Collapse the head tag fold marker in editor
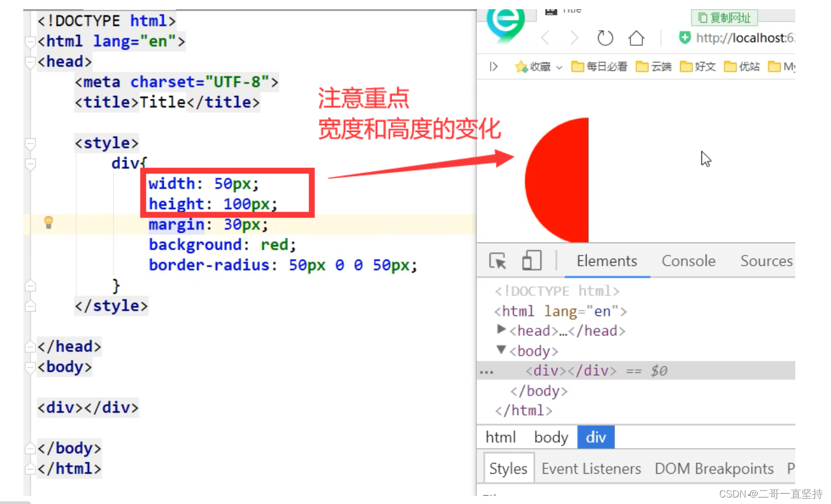Viewport: 831px width, 504px height. 30,62
